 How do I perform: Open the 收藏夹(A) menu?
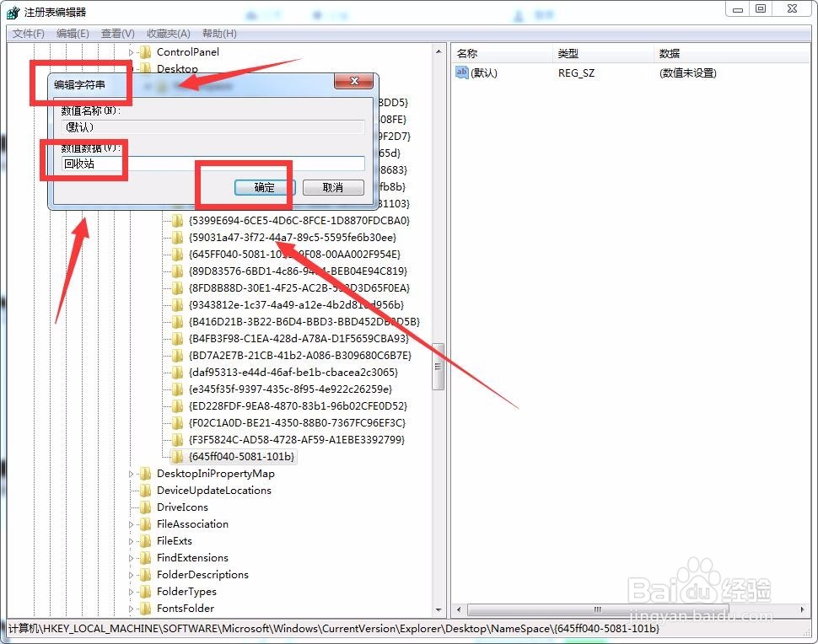[x=169, y=34]
